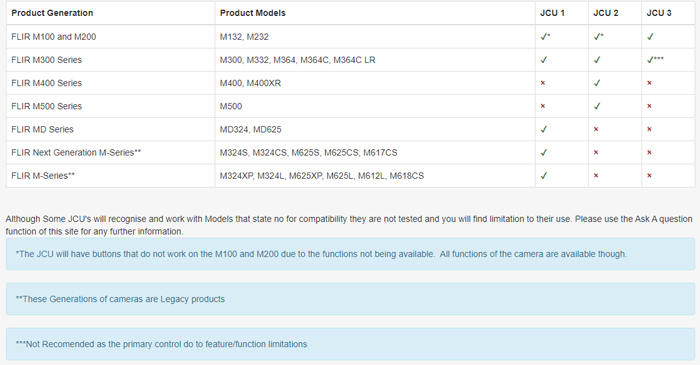The image size is (700, 365).
Task: Select the FLIR M400 Series cell
Action: (110, 83)
